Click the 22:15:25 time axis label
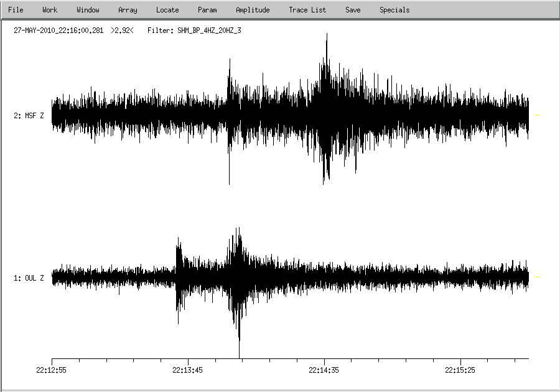560x392 pixels. coord(460,370)
